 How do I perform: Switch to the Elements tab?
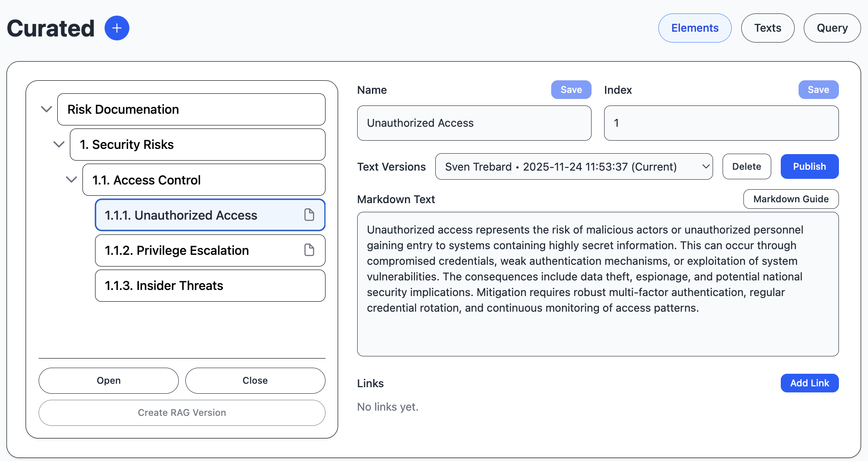pos(694,28)
